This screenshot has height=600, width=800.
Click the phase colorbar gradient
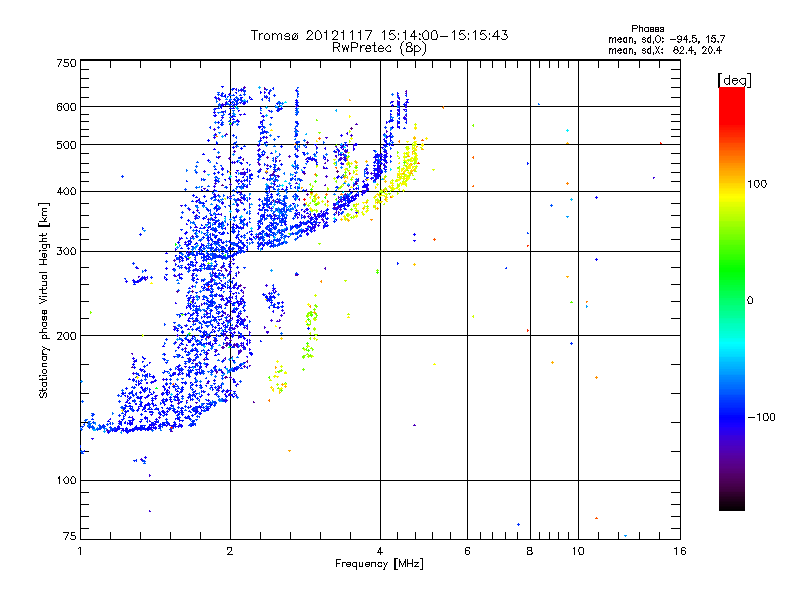pyautogui.click(x=732, y=298)
